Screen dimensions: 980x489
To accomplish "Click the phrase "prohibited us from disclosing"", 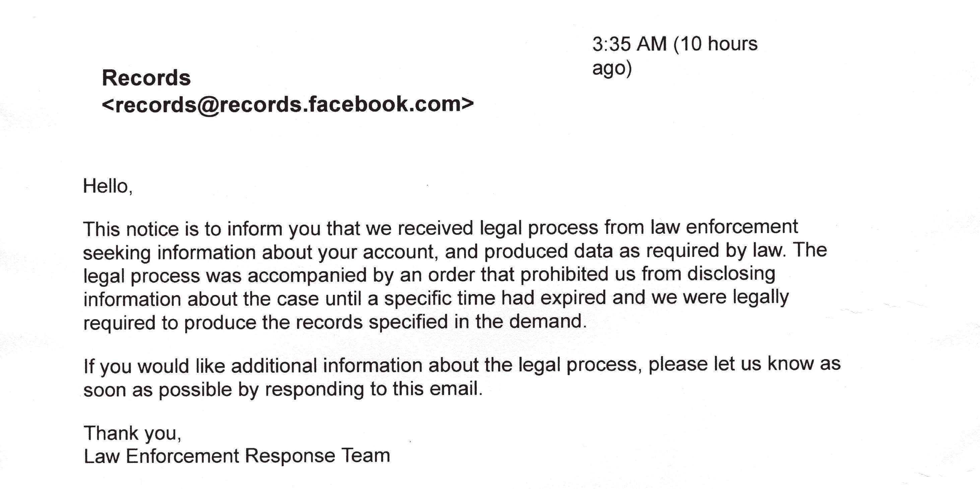I will coord(648,274).
